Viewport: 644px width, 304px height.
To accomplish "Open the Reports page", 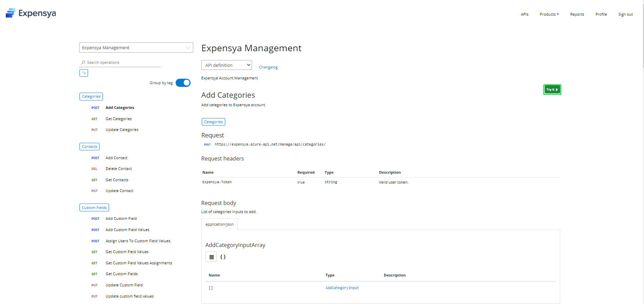I will 577,14.
